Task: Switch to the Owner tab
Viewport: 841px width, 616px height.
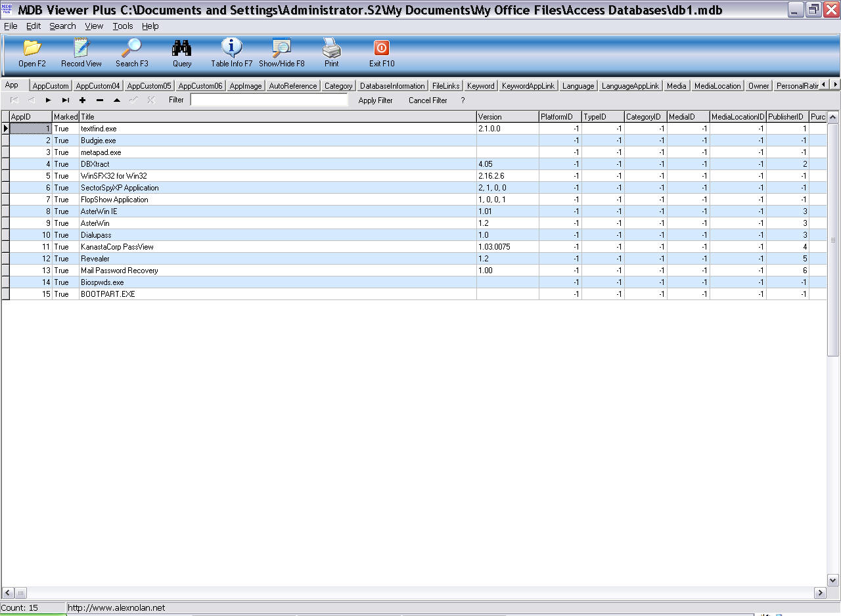Action: (759, 86)
